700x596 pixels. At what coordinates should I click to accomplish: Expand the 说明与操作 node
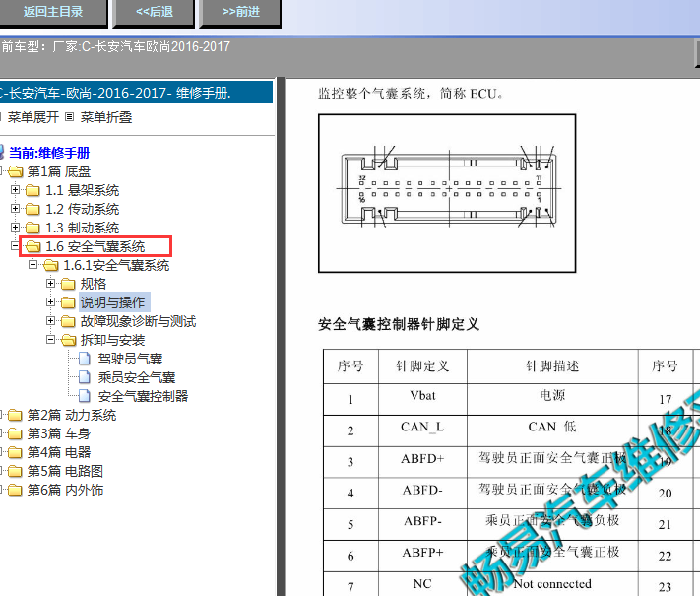click(51, 302)
